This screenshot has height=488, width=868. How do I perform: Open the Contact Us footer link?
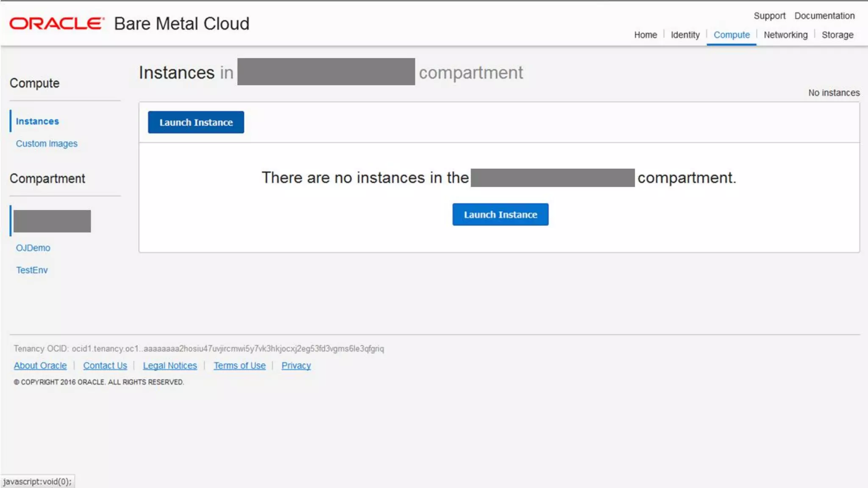[105, 366]
